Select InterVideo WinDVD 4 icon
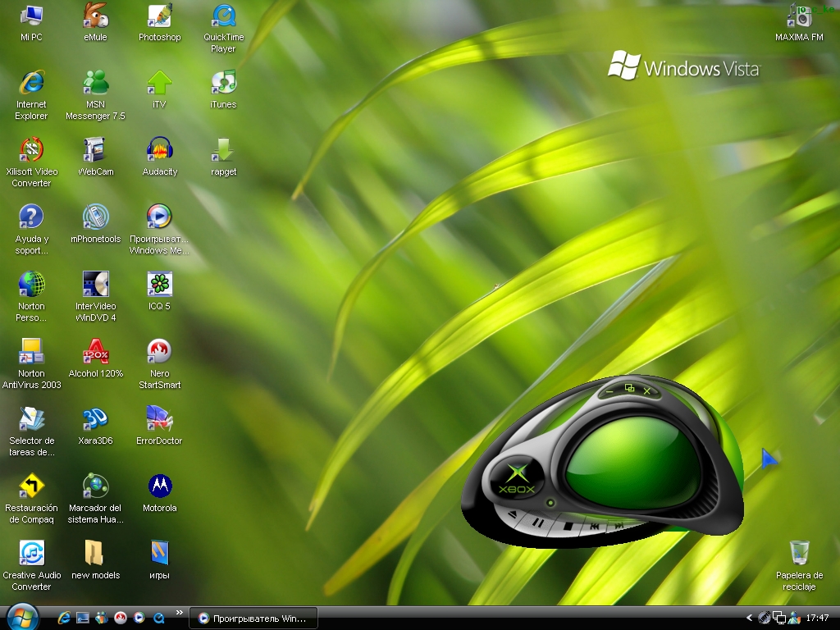This screenshot has width=840, height=630. [95, 285]
